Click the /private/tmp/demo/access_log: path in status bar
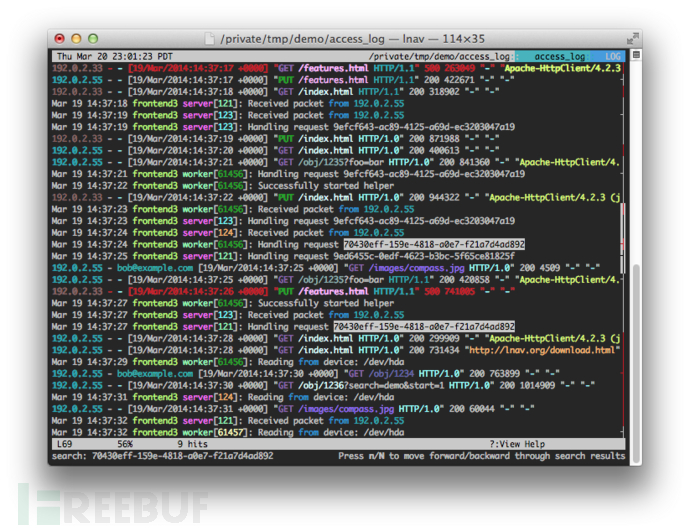Viewport: 690px width, 532px height. pyautogui.click(x=439, y=56)
